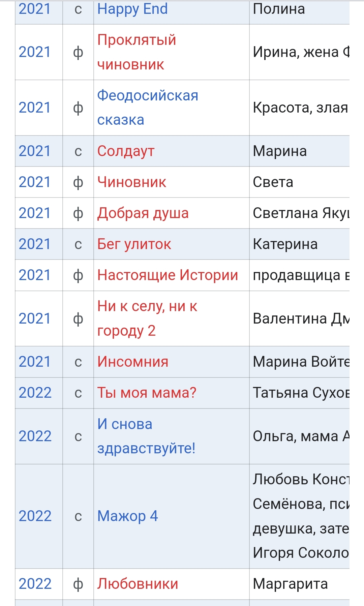Open И снова здравствуйте! link
364x606 pixels.
point(146,436)
